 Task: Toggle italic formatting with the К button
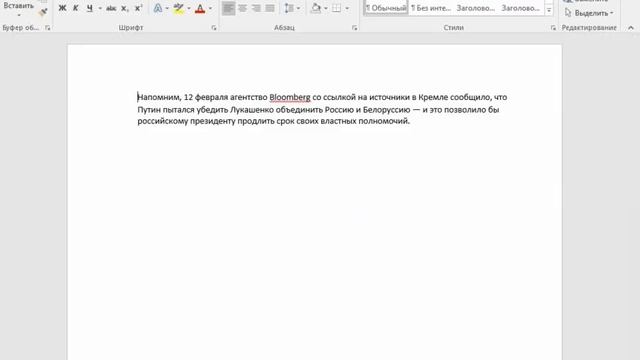[76, 8]
